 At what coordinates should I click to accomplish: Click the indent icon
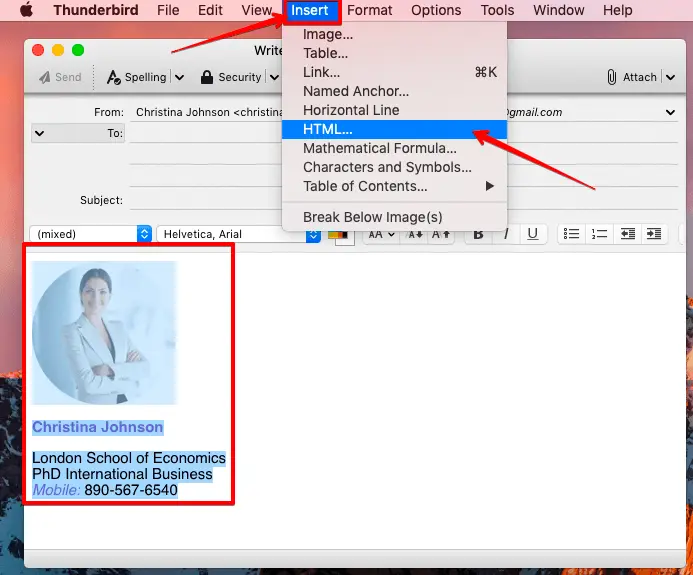654,234
